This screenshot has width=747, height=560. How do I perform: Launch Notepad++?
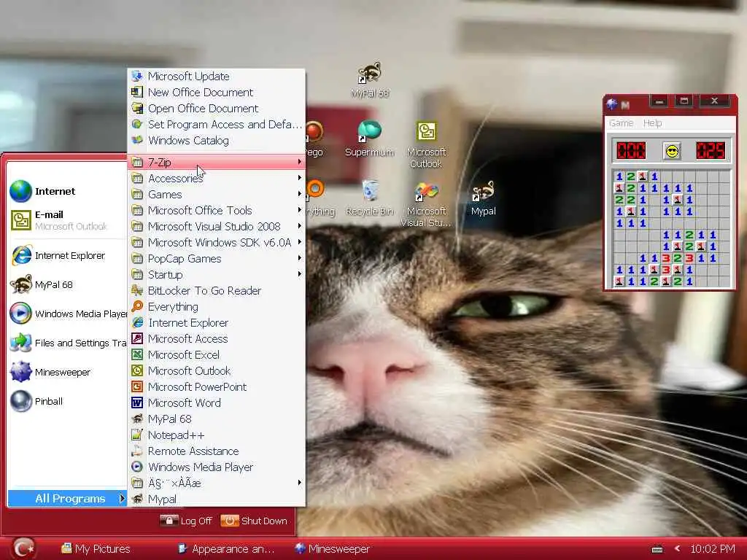(216, 435)
